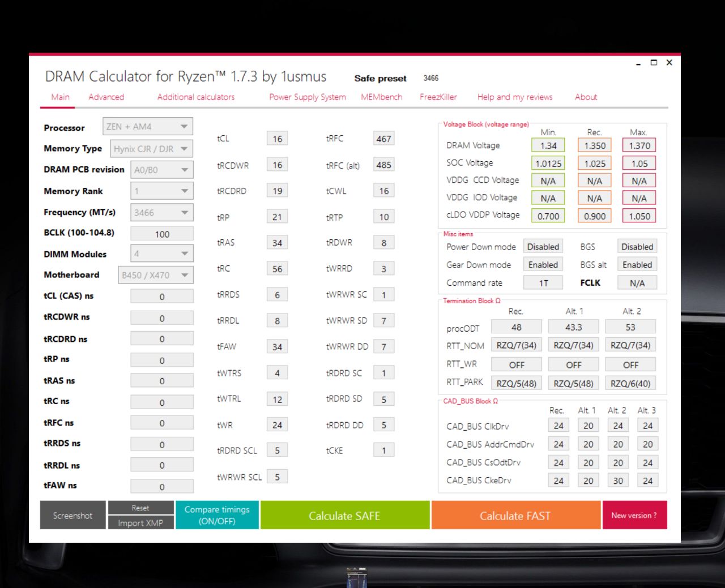Viewport: 725px width, 588px height.
Task: Click Calculate FAST button
Action: pyautogui.click(x=515, y=515)
